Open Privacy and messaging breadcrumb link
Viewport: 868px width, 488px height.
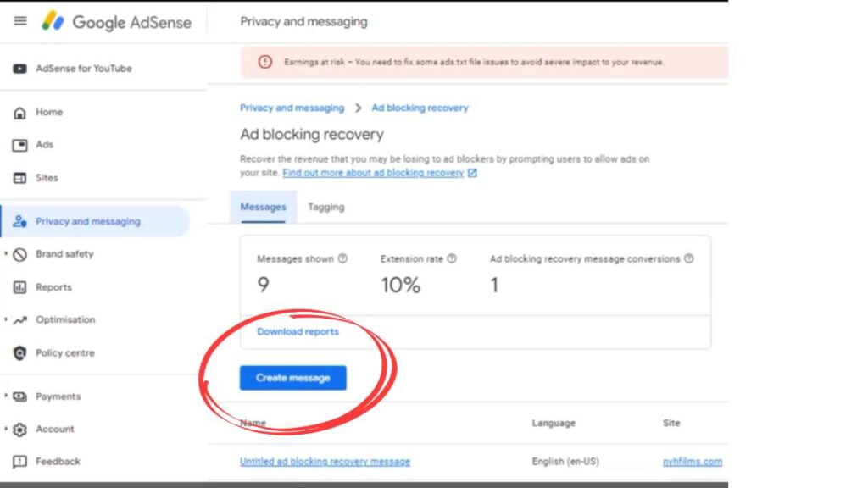(x=292, y=108)
